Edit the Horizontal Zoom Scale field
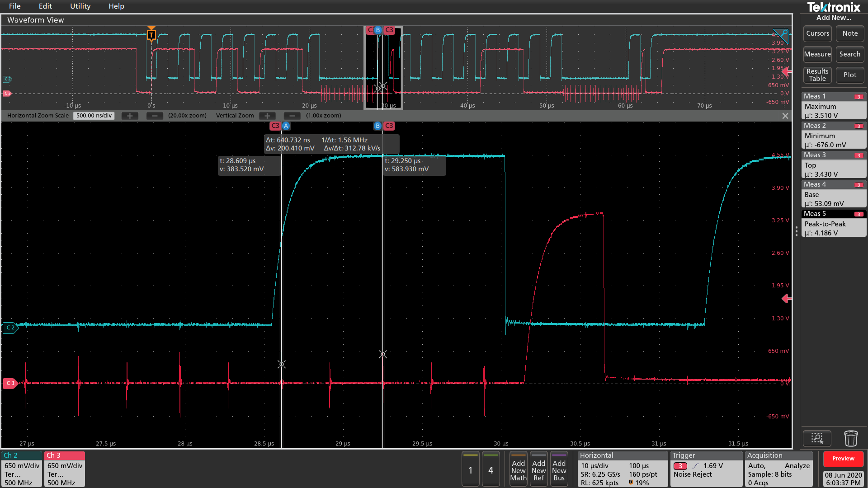This screenshot has width=868, height=488. (94, 116)
